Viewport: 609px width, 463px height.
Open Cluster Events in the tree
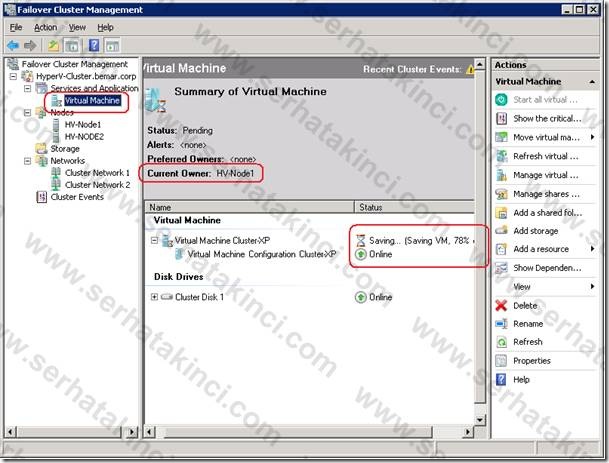(77, 197)
